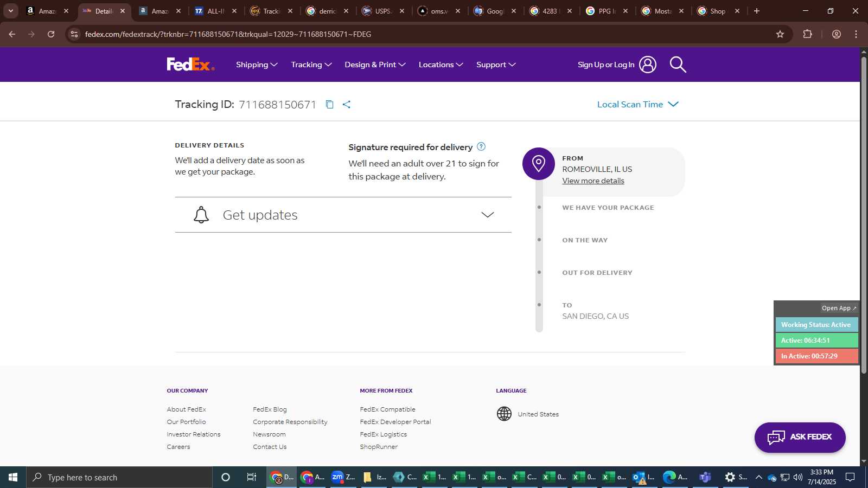
Task: Open the Chrome three-dot menu
Action: pyautogui.click(x=856, y=34)
